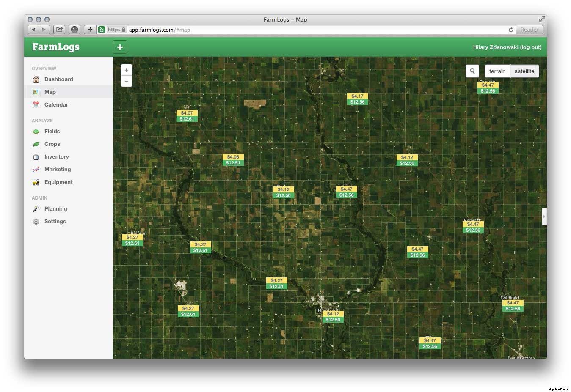Screen dimensions: 571x392
Task: Click the Fields analyze icon
Action: coord(36,131)
